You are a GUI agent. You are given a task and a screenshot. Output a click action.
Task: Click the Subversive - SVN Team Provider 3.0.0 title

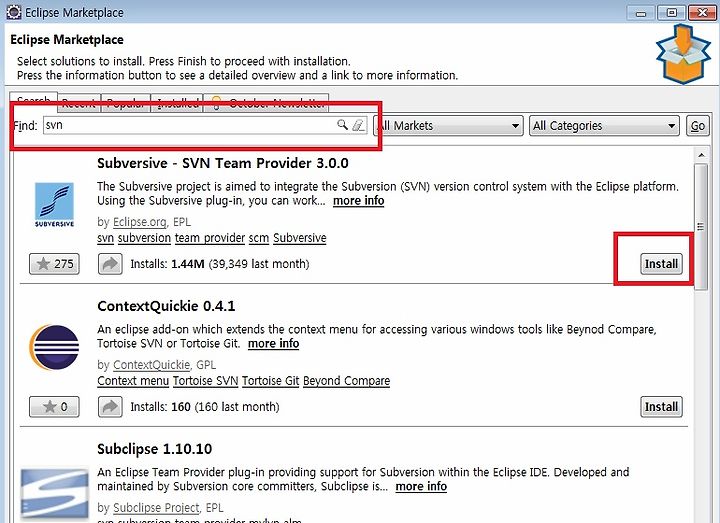point(223,163)
